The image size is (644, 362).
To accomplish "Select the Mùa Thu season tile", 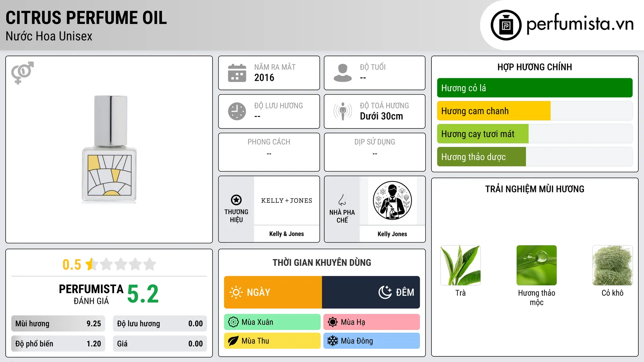I will pyautogui.click(x=272, y=341).
